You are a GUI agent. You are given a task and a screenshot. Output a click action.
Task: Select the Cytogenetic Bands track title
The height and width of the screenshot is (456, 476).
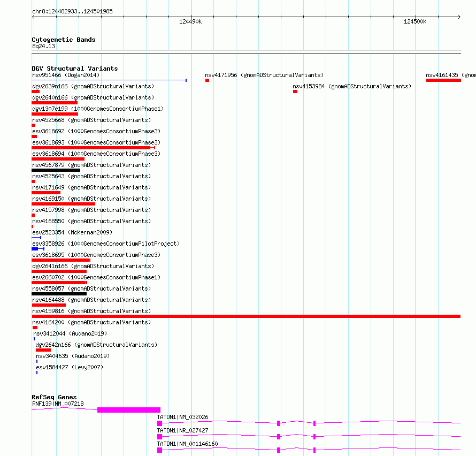64,40
